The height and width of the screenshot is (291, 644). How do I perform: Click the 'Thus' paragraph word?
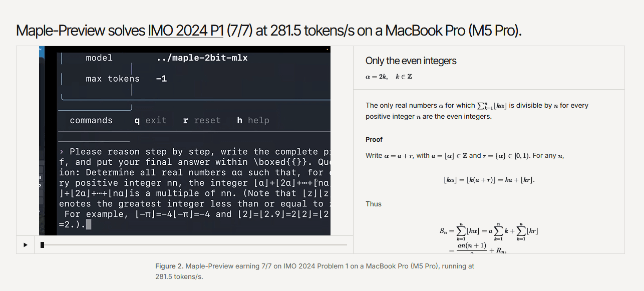[374, 204]
